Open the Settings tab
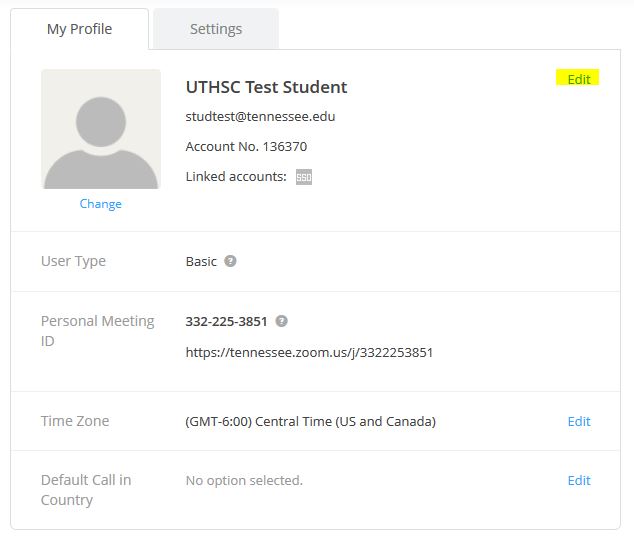 point(216,29)
